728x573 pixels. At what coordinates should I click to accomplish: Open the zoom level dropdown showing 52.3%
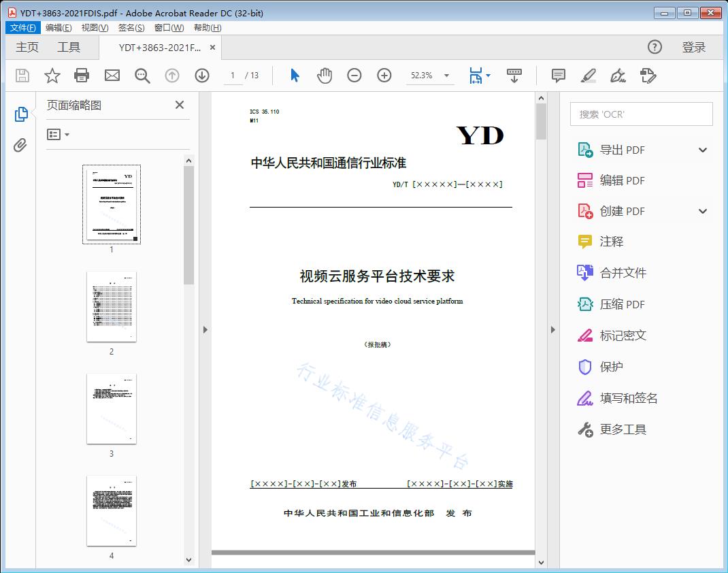[430, 76]
